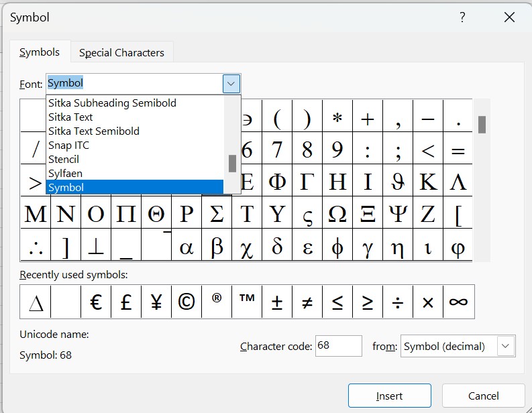Pick Snap ITC in font list

tap(135, 145)
